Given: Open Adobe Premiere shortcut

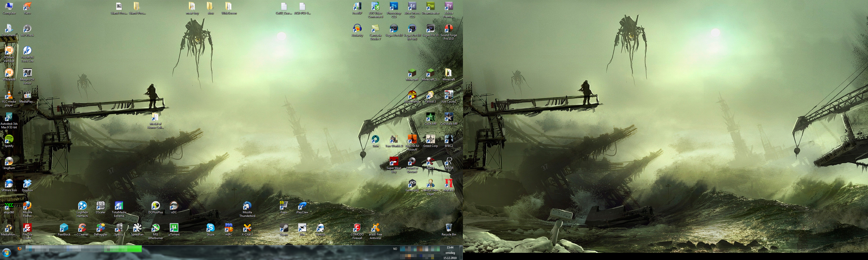Looking at the screenshot, I should click(448, 10).
